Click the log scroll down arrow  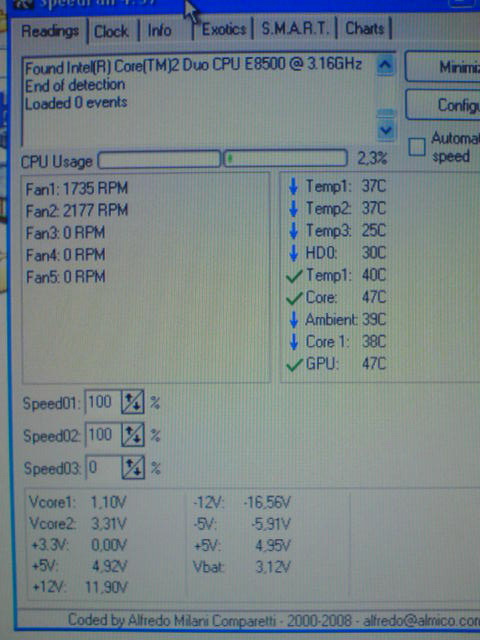(x=386, y=131)
